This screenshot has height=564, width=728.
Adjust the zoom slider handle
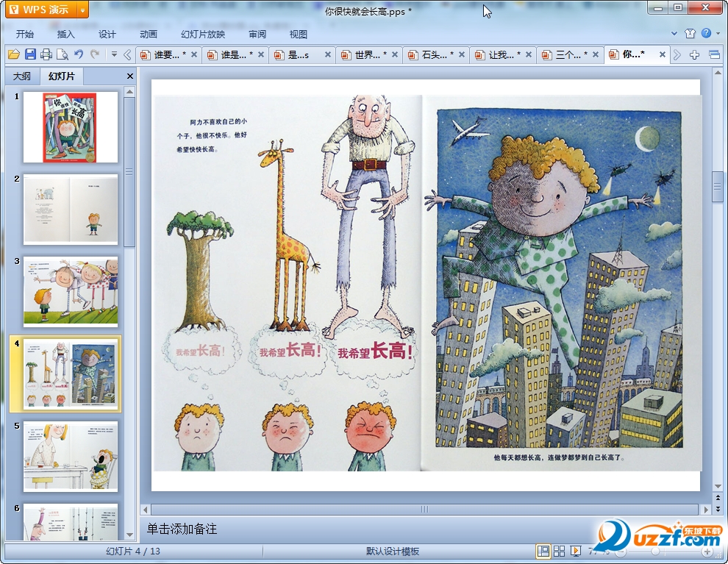point(655,551)
